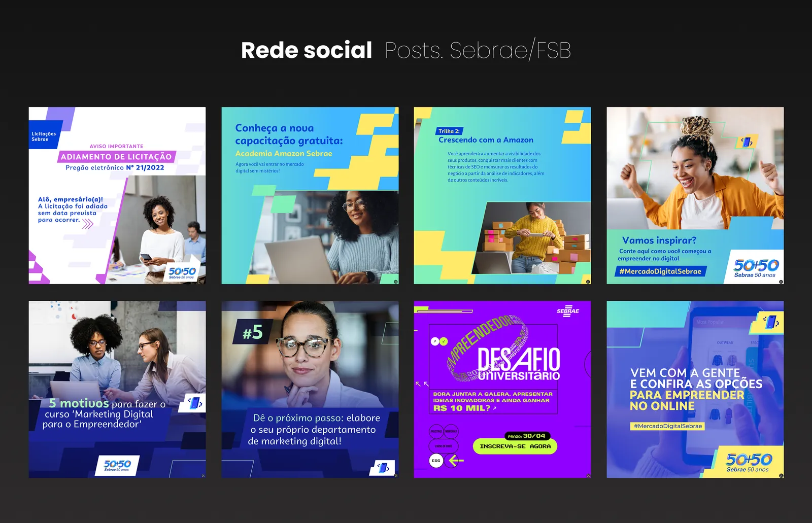Click 'Agora você vai entrar no mercado' text
Image resolution: width=812 pixels, height=523 pixels.
click(x=269, y=164)
